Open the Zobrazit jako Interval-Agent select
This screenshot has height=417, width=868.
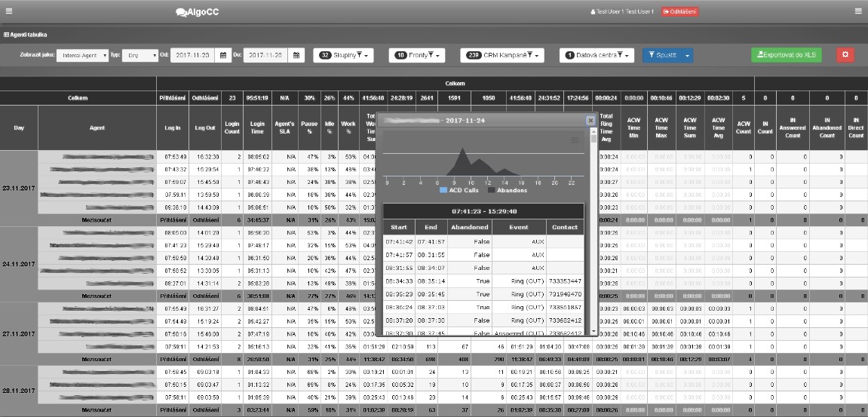coord(83,55)
